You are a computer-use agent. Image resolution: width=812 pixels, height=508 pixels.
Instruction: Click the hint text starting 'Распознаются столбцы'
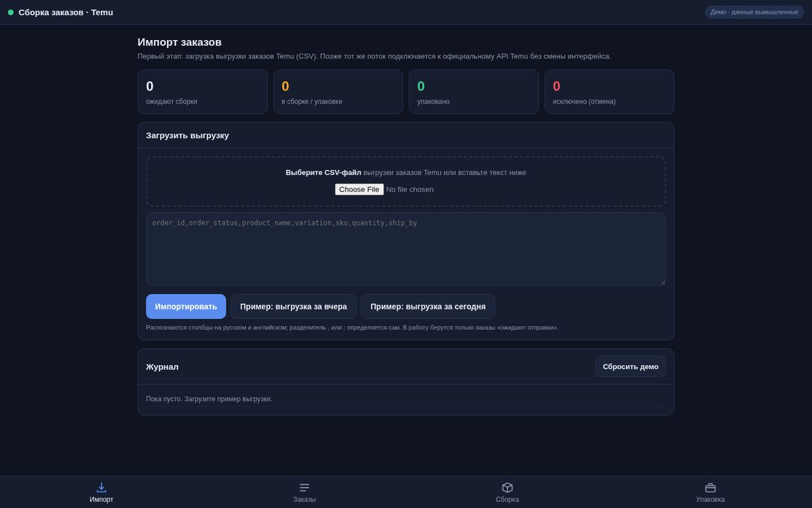pyautogui.click(x=353, y=328)
